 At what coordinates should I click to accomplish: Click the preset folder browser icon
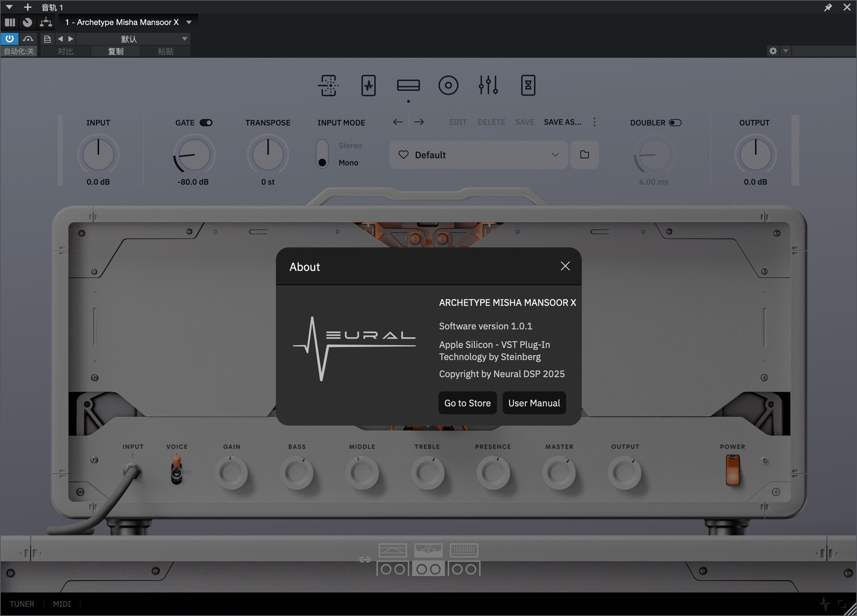pyautogui.click(x=584, y=155)
